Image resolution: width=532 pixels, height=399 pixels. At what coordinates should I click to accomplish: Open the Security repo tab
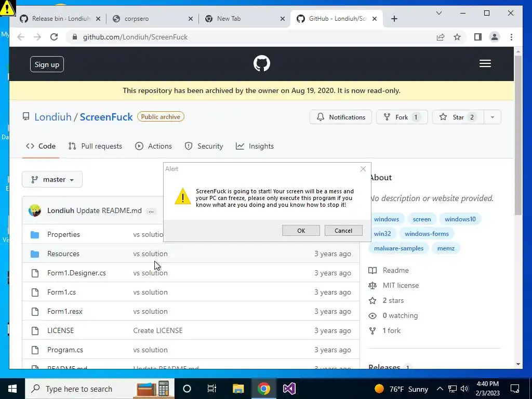204,146
